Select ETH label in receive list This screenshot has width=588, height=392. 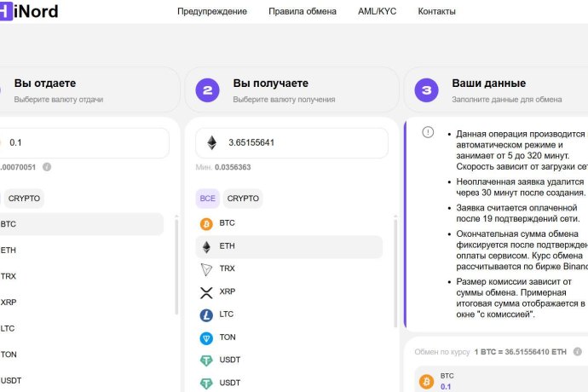click(x=227, y=246)
